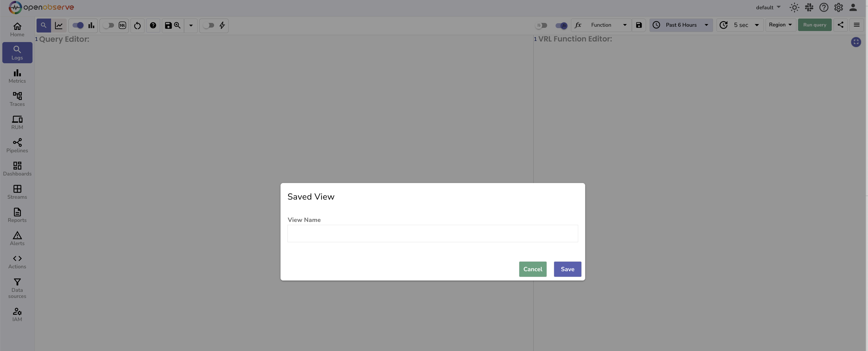Open Traces in sidebar
The width and height of the screenshot is (868, 351).
tap(17, 99)
